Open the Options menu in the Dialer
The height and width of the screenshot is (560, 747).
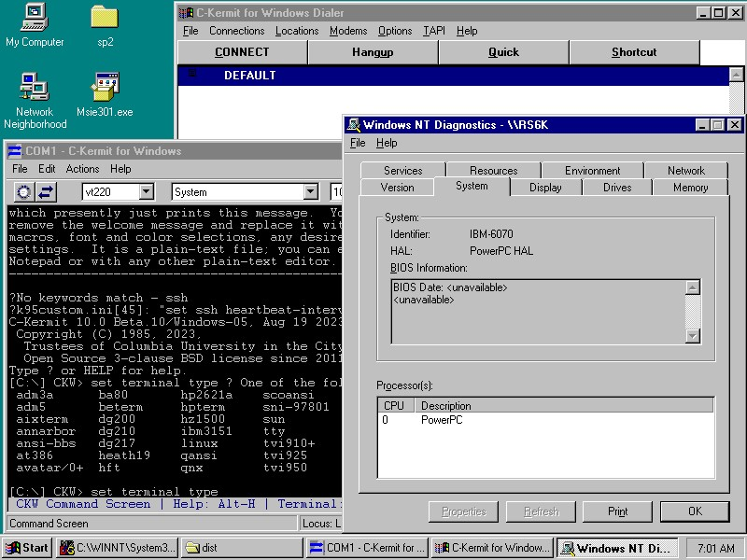tap(395, 31)
